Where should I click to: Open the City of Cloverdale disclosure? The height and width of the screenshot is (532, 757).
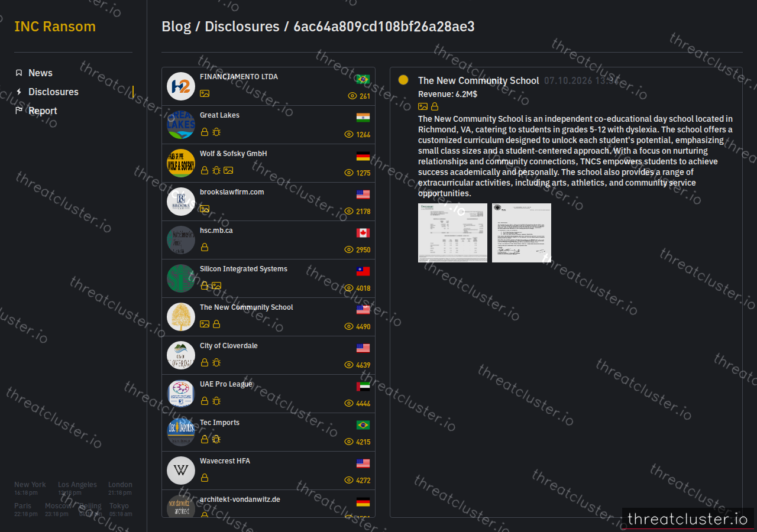268,355
